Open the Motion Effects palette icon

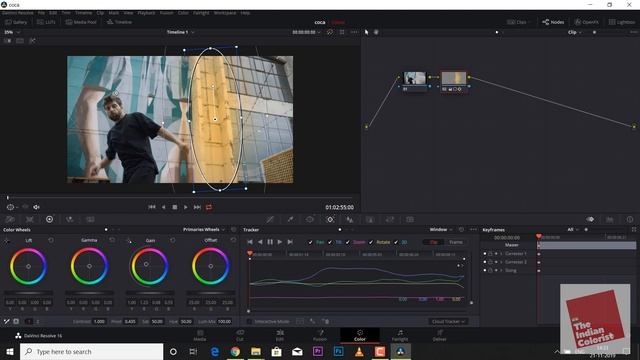[x=90, y=220]
